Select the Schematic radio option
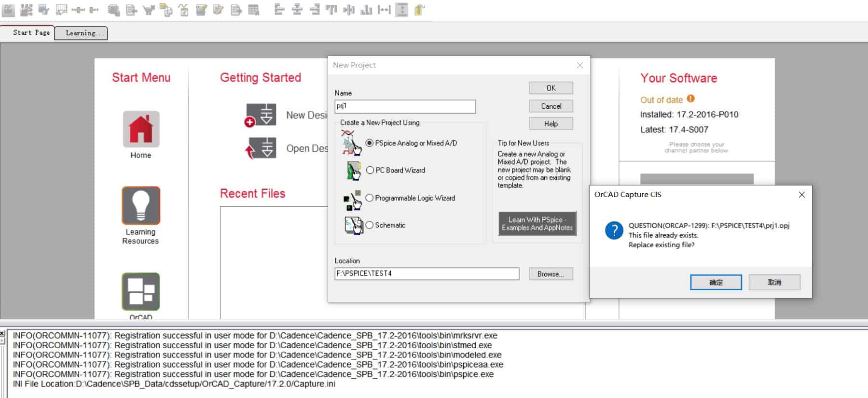 [x=370, y=225]
